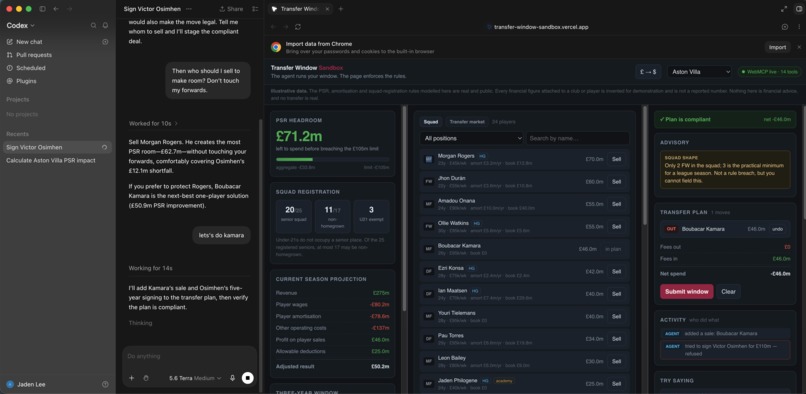Open the notifications bell icon
The width and height of the screenshot is (806, 394).
click(105, 25)
